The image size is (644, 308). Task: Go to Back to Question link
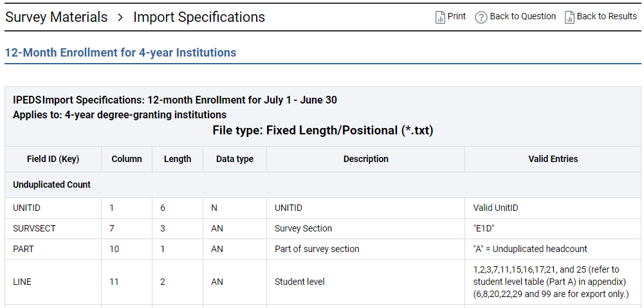pos(522,17)
